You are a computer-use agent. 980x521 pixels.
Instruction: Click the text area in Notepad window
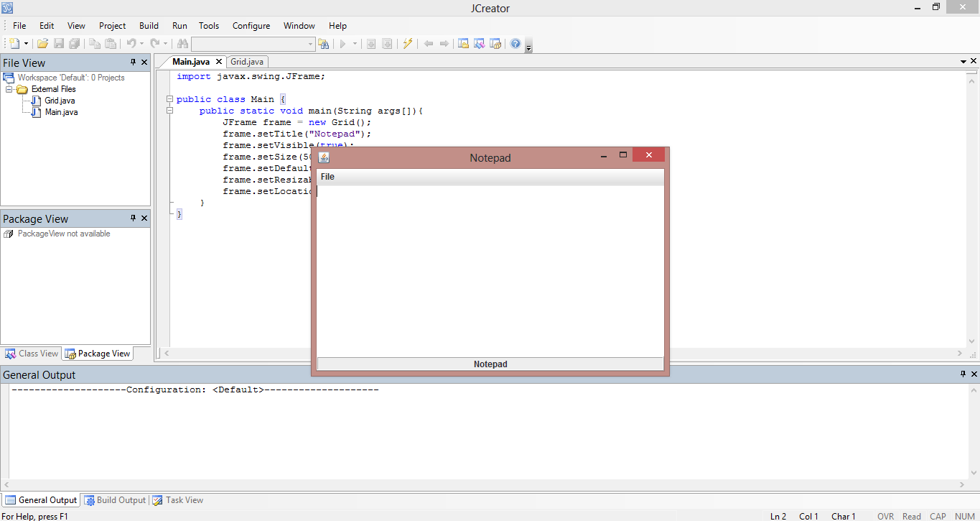tap(490, 271)
